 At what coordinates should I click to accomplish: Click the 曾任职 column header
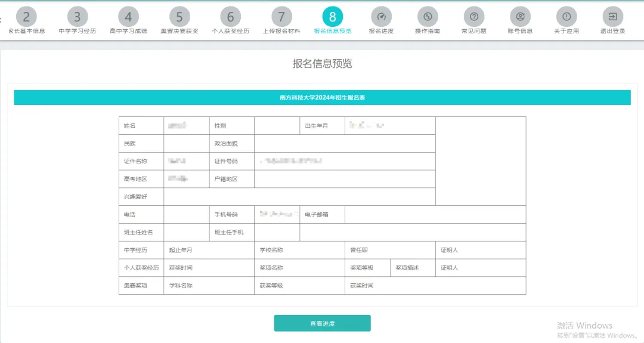tap(390, 250)
